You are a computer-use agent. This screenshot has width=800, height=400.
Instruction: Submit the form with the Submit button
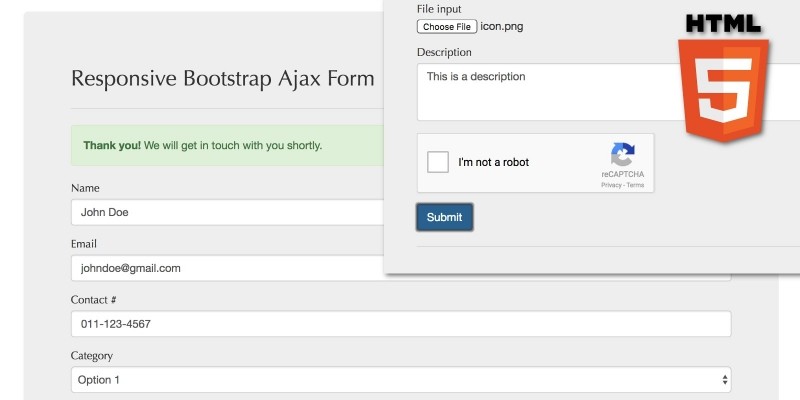[x=444, y=217]
